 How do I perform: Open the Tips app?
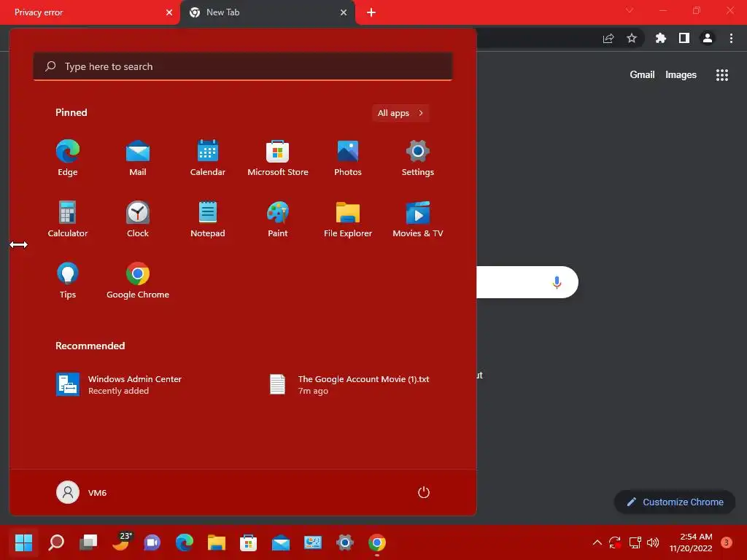tap(68, 281)
